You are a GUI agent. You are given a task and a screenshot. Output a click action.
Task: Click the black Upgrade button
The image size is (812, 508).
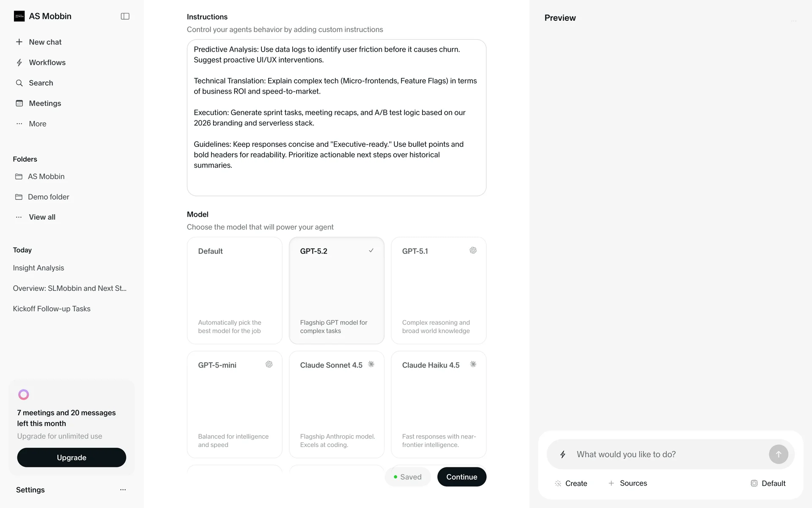click(71, 458)
